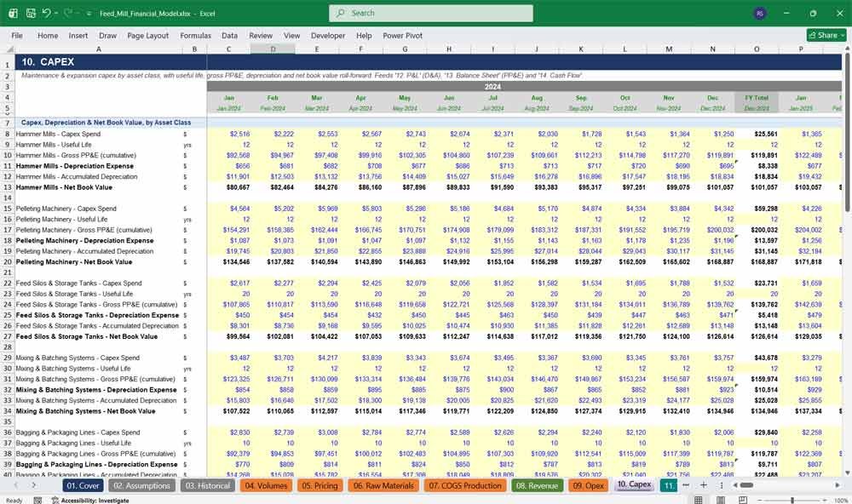This screenshot has width=852, height=504.
Task: Open the View ribbon tab
Action: tap(291, 35)
